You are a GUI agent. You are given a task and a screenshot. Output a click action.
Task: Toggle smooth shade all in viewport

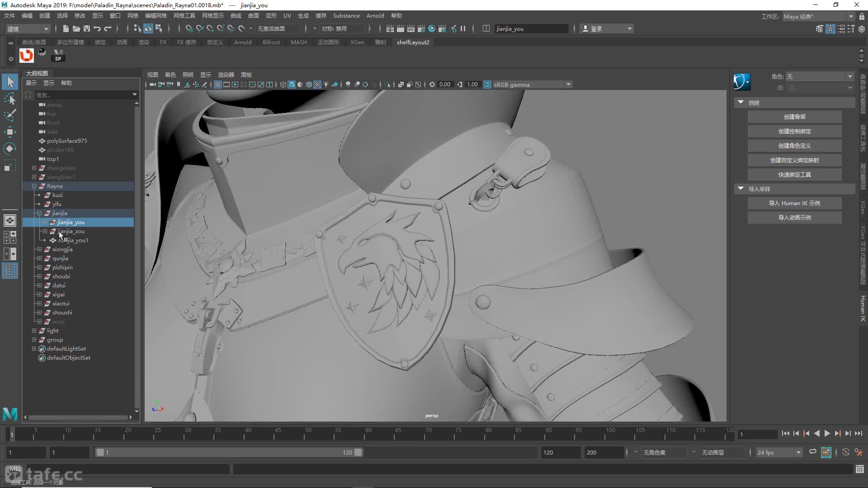[292, 84]
